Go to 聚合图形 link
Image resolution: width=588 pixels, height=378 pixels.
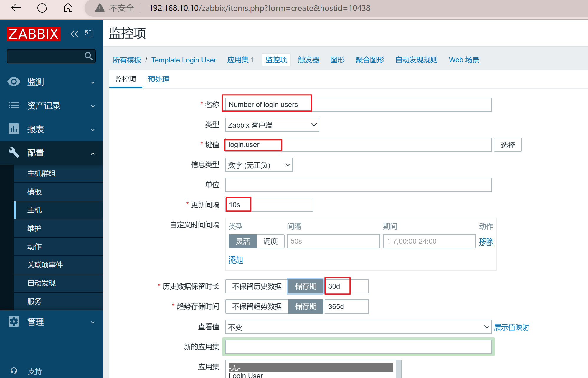tap(370, 60)
